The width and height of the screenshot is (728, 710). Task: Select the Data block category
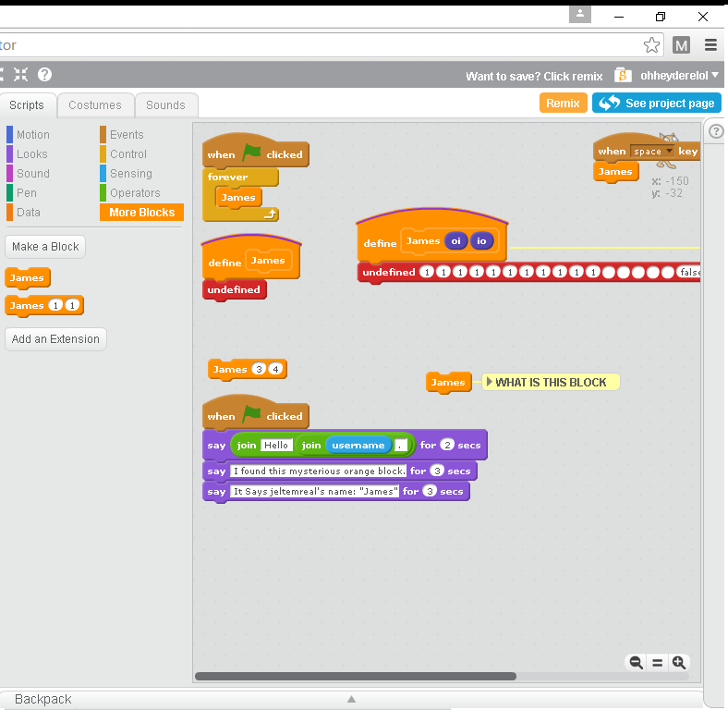29,213
